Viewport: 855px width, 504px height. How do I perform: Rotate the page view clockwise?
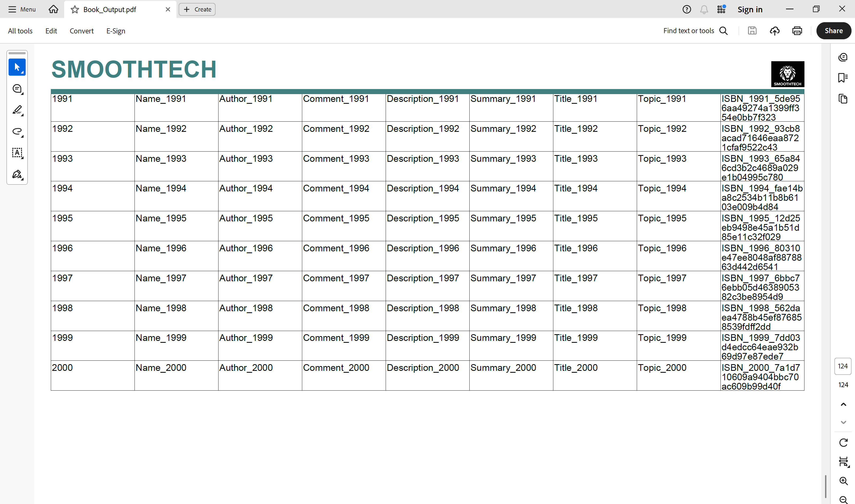click(843, 443)
